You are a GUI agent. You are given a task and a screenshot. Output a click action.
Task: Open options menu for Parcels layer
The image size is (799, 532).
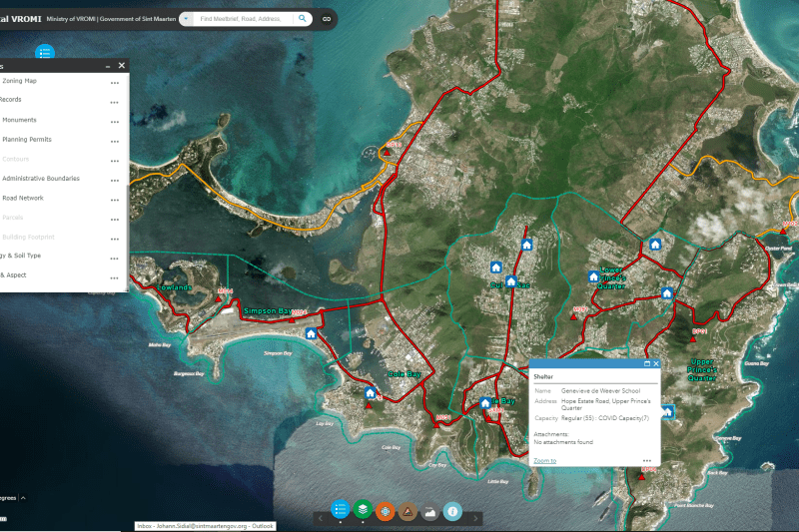click(115, 220)
